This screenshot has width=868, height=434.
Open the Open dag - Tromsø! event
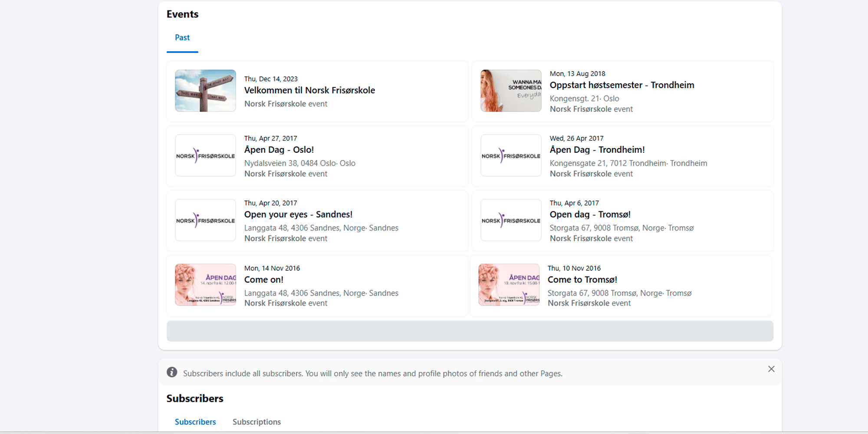[x=590, y=214]
